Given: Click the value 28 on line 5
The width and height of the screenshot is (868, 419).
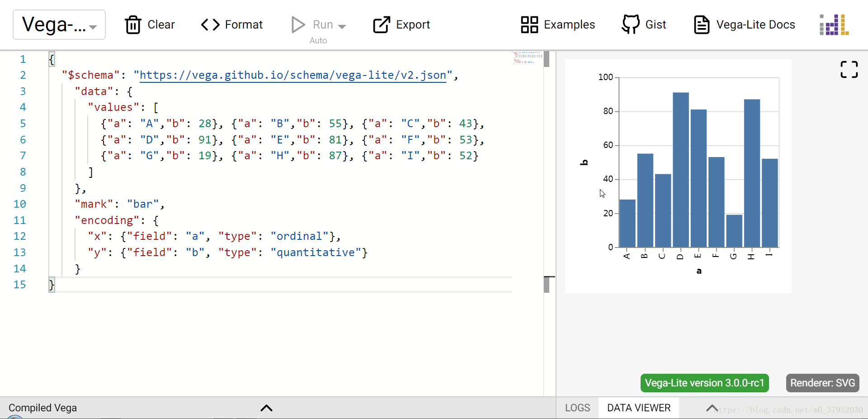Looking at the screenshot, I should pyautogui.click(x=205, y=124).
